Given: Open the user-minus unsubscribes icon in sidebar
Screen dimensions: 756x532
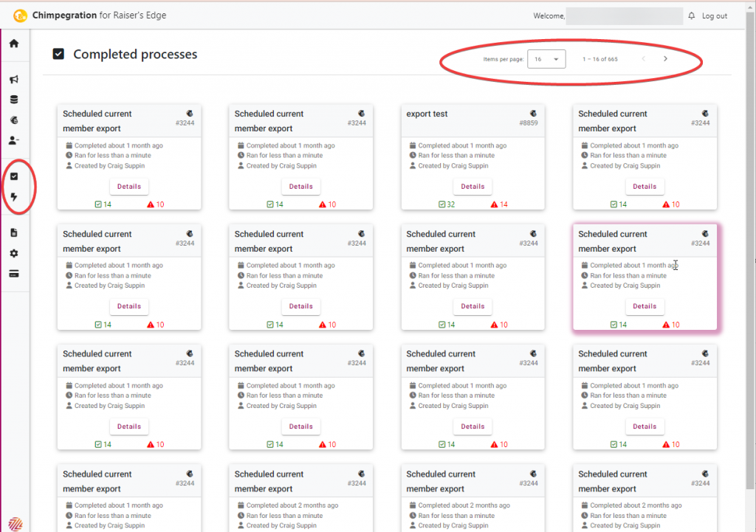Looking at the screenshot, I should 14,140.
